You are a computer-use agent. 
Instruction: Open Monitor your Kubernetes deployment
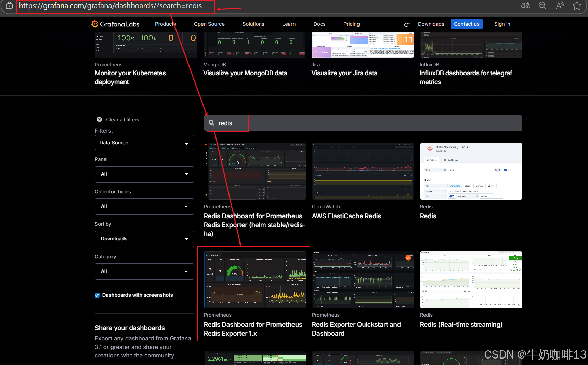[130, 77]
